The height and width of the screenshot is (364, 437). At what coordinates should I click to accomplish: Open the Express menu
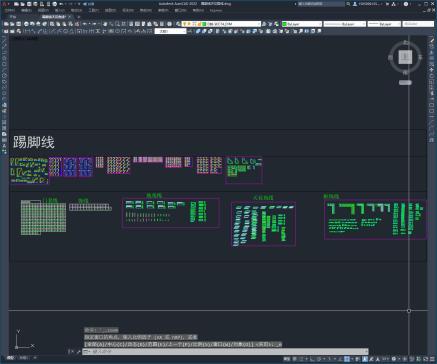point(216,10)
